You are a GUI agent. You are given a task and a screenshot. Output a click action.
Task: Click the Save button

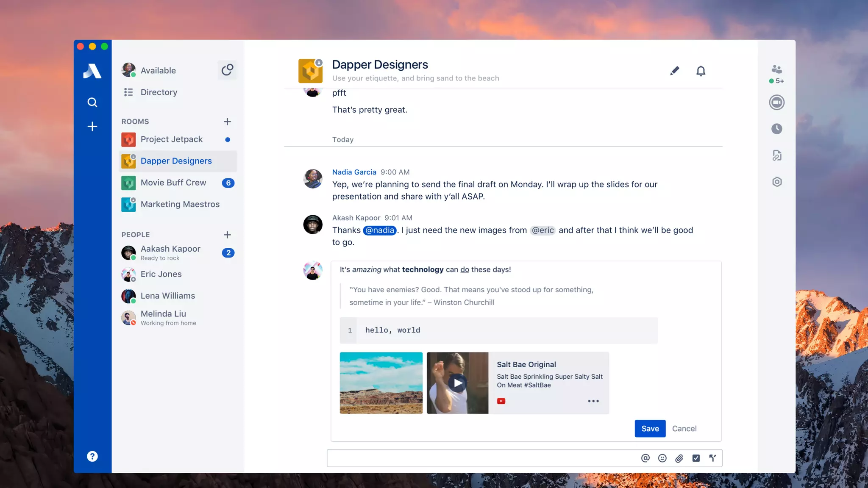pos(650,428)
